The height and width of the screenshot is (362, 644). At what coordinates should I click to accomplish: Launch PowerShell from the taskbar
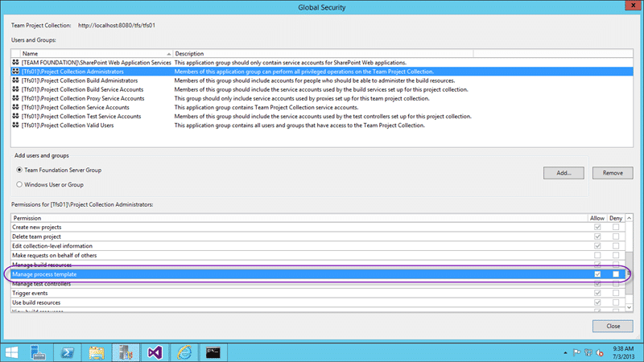[68, 352]
